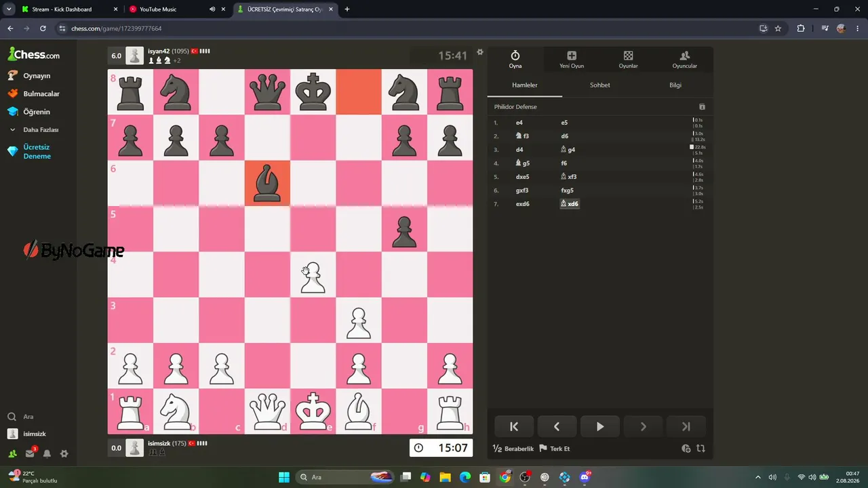Switch to the Hamleler tab

click(x=525, y=85)
